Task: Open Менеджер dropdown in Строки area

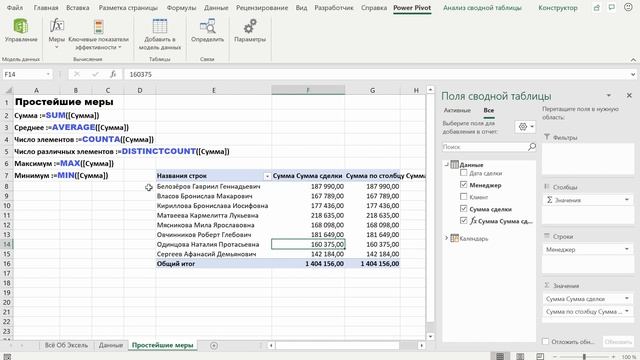Action: (627, 249)
